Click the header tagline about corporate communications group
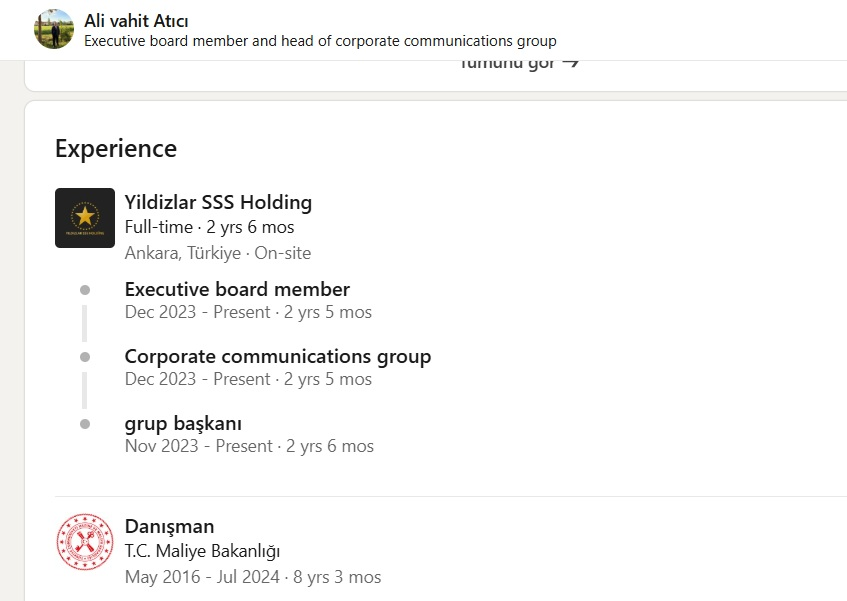The height and width of the screenshot is (601, 847). pyautogui.click(x=320, y=41)
